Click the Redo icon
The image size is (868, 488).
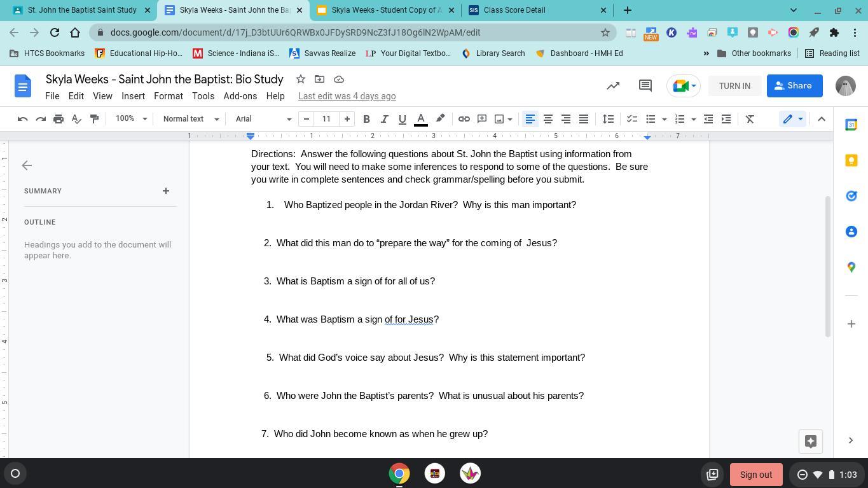coord(41,119)
